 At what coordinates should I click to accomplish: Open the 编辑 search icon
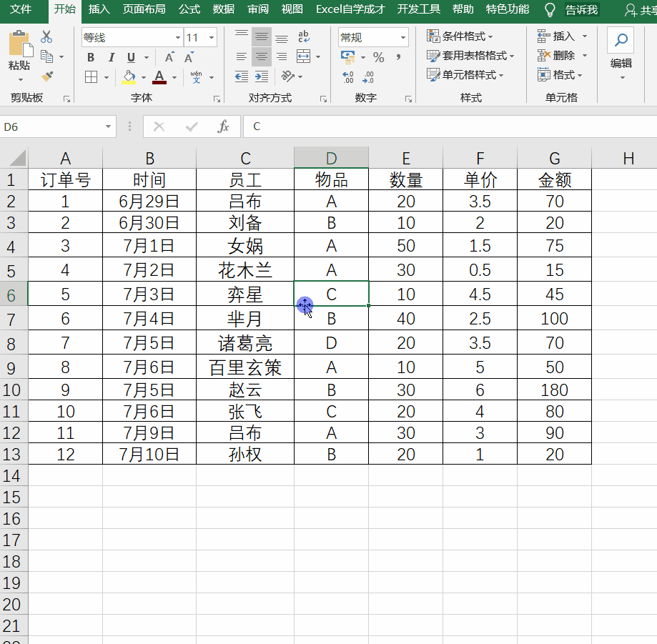point(621,40)
